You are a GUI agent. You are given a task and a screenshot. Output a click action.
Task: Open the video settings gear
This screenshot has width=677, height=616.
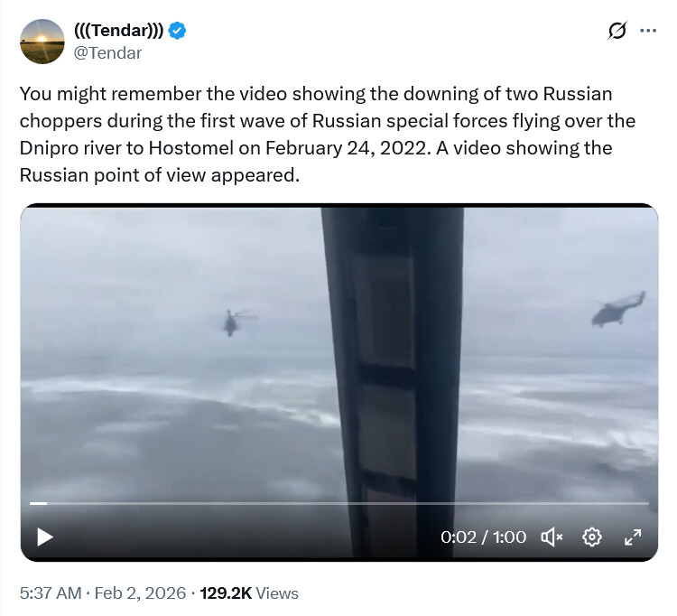coord(592,537)
